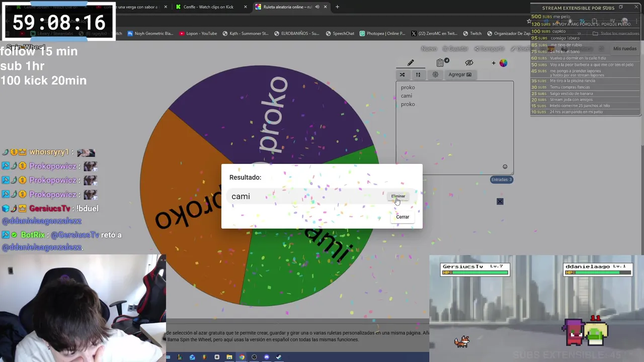Click Guardar in the wheel top menu
The image size is (644, 362).
tap(456, 49)
